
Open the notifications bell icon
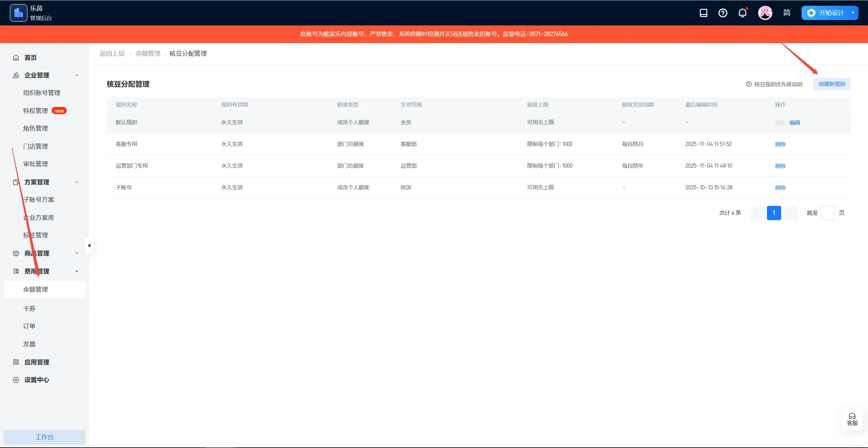pos(743,13)
